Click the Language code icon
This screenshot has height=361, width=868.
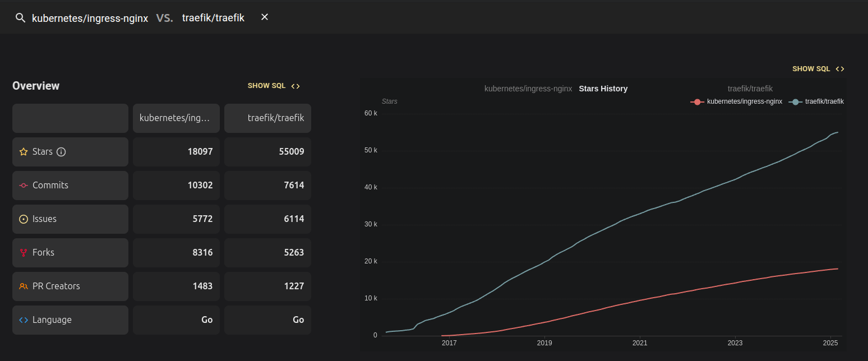[24, 320]
